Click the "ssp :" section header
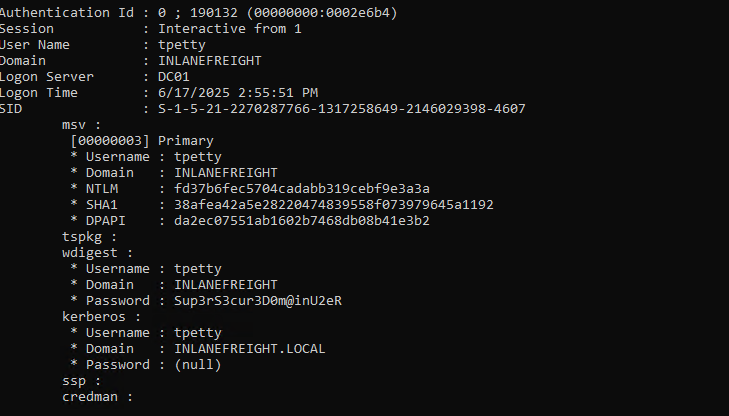729x416 pixels. (x=82, y=381)
